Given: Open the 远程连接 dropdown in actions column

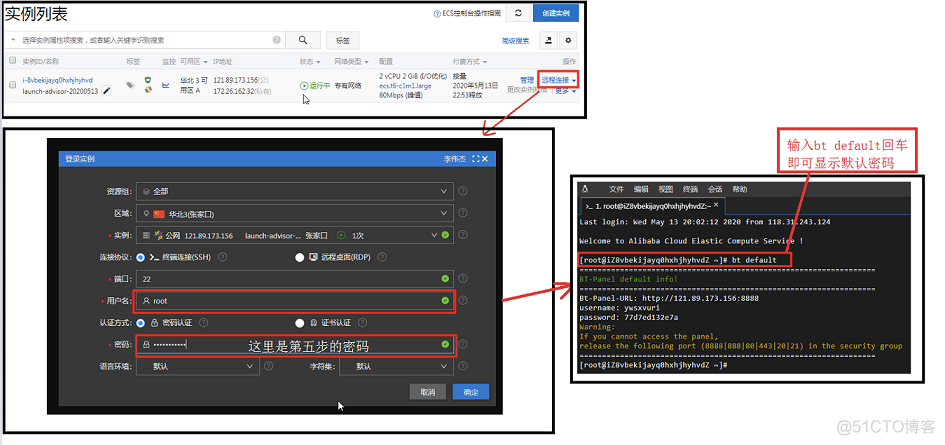Looking at the screenshot, I should pyautogui.click(x=559, y=80).
